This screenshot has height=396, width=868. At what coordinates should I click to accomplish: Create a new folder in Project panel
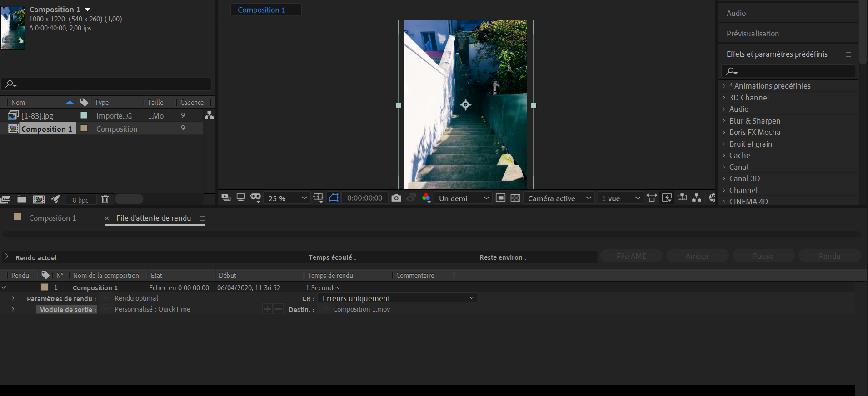pos(22,199)
